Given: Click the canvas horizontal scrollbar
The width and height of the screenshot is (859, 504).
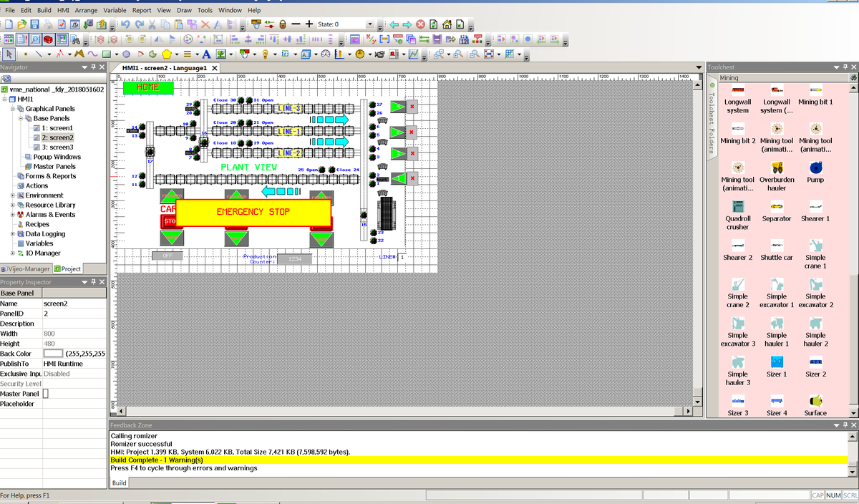Looking at the screenshot, I should [404, 411].
